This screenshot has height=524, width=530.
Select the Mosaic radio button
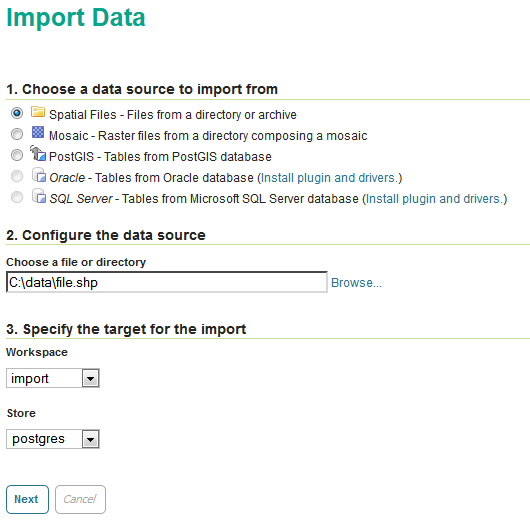(x=17, y=134)
